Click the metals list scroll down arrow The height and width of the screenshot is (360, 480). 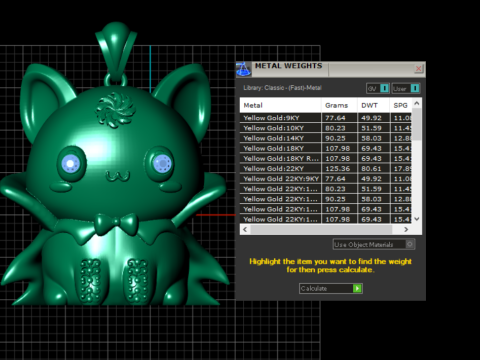pyautogui.click(x=417, y=219)
